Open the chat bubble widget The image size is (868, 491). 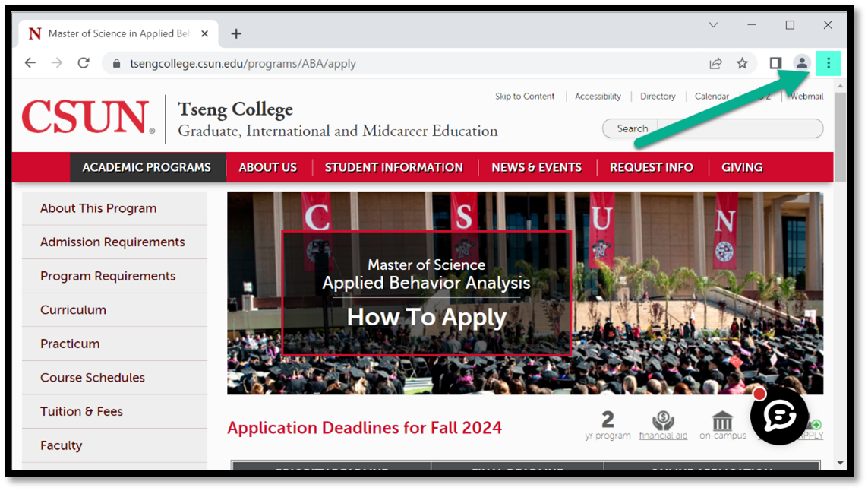pos(779,417)
